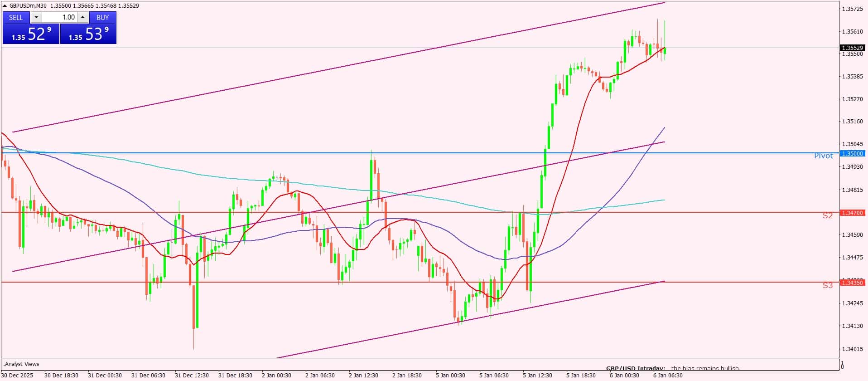Viewport: 868px width, 381px height.
Task: Increase trade volume with the up arrow
Action: pos(82,17)
